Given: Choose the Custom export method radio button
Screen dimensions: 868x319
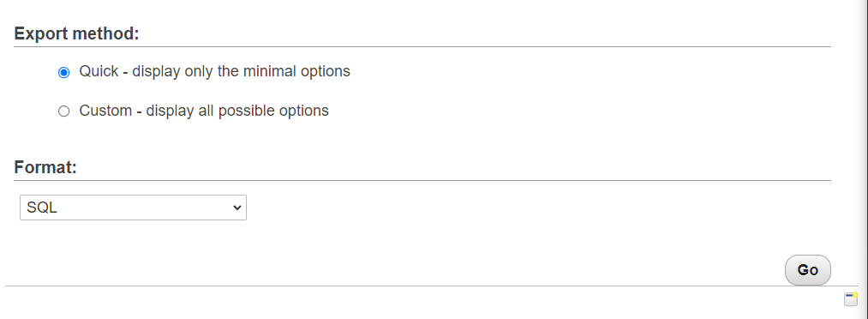Looking at the screenshot, I should click(64, 111).
